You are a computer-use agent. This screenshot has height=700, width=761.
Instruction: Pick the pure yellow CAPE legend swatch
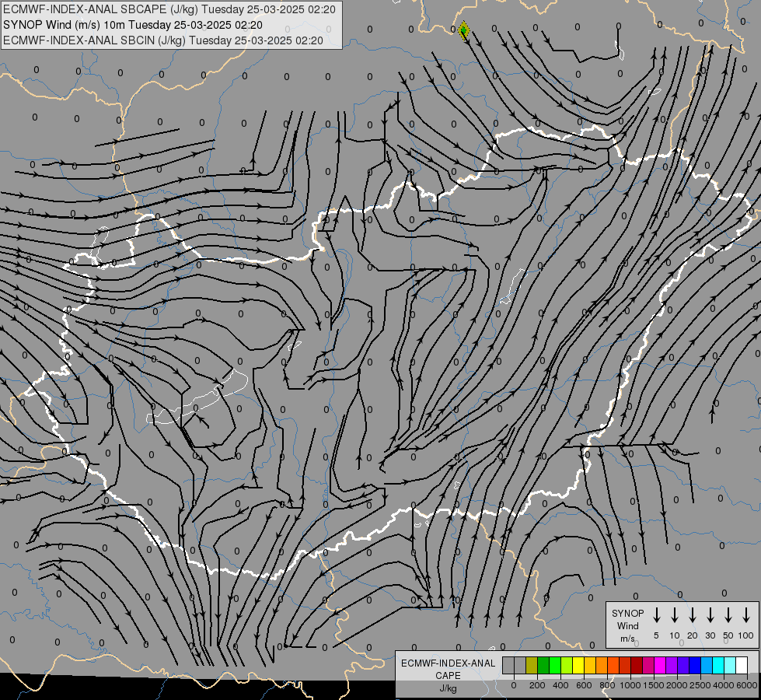tap(578, 665)
